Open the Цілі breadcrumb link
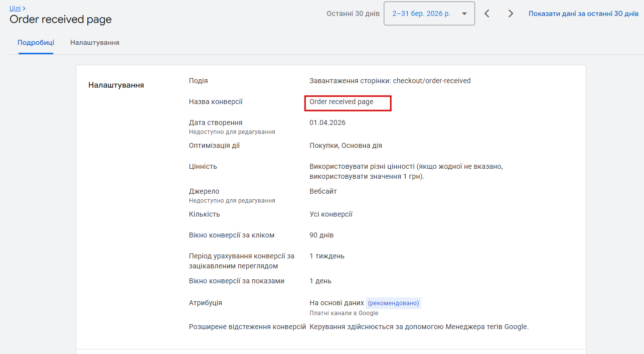 pyautogui.click(x=15, y=8)
